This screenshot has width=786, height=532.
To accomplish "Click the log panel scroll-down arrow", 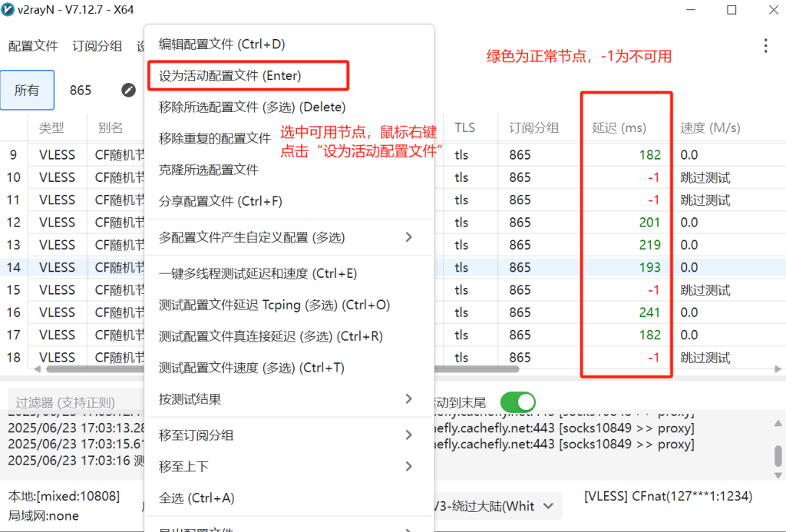I will 778,475.
